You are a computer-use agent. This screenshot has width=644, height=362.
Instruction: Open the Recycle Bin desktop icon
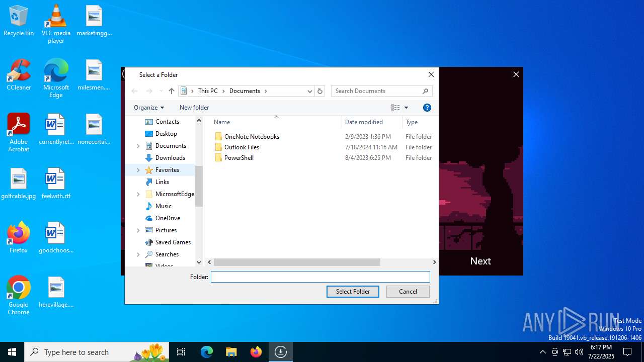coord(19,21)
